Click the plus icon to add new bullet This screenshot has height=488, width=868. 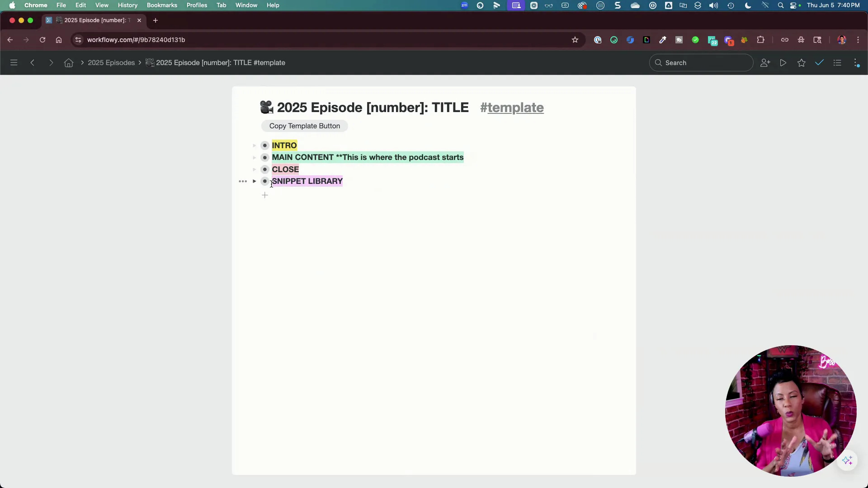click(265, 195)
